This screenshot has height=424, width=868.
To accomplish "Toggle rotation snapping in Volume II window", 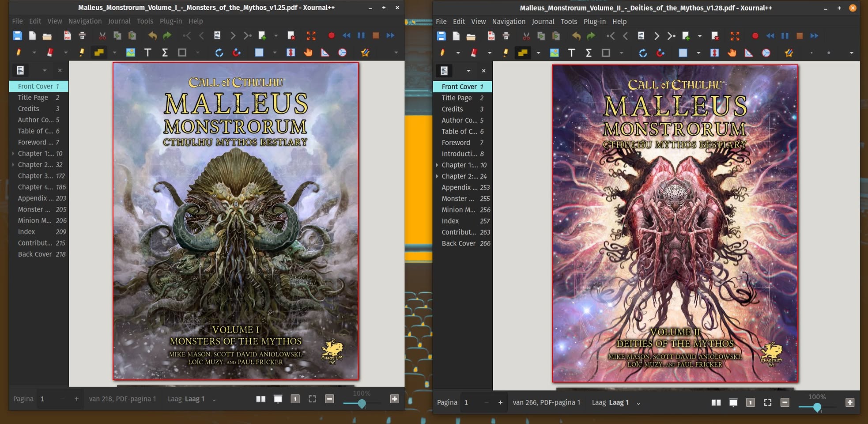I will [643, 53].
